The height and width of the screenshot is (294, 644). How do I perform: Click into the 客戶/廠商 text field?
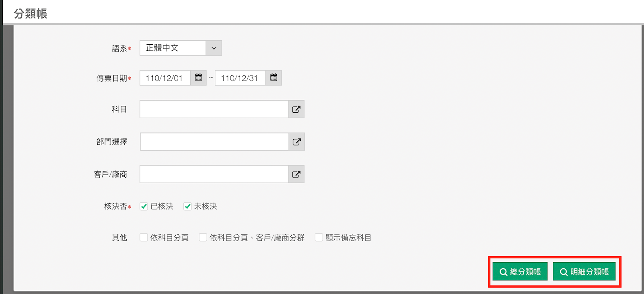pyautogui.click(x=214, y=174)
